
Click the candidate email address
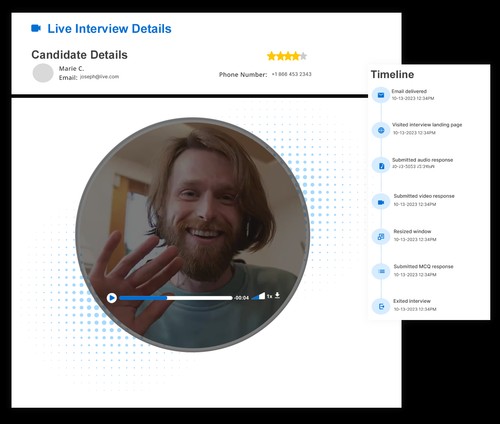point(99,77)
